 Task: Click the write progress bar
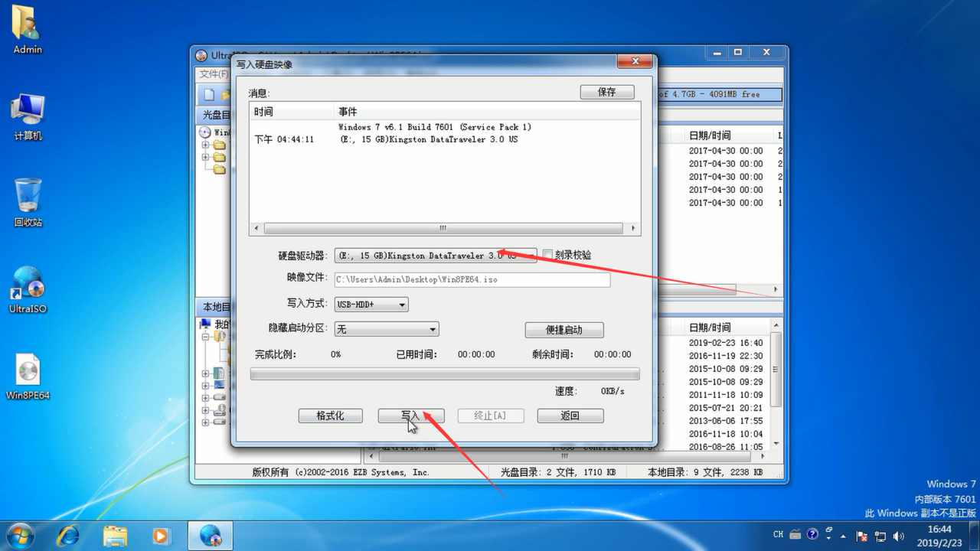coord(445,374)
